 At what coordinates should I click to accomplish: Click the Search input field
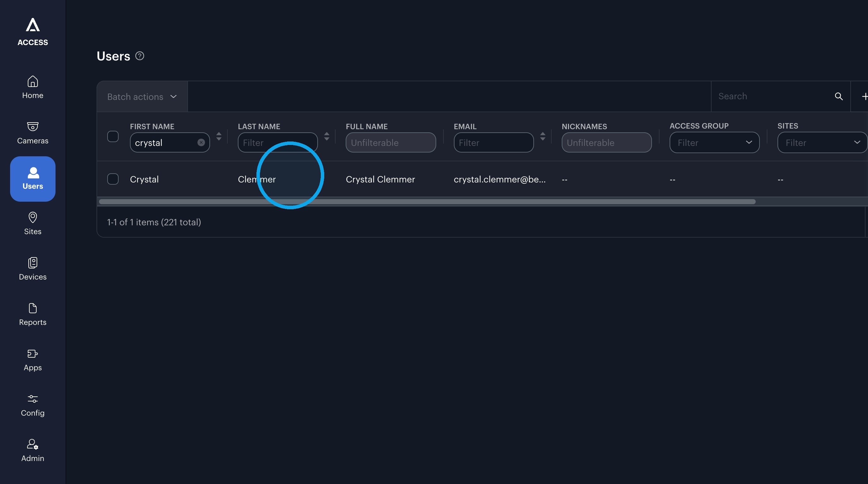coord(774,97)
